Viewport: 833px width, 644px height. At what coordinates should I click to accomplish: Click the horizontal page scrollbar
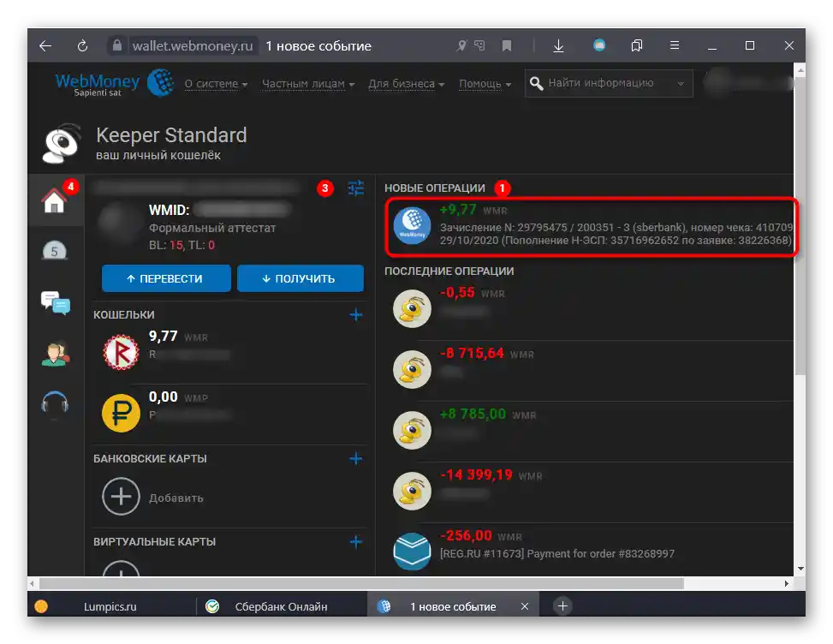click(x=361, y=583)
